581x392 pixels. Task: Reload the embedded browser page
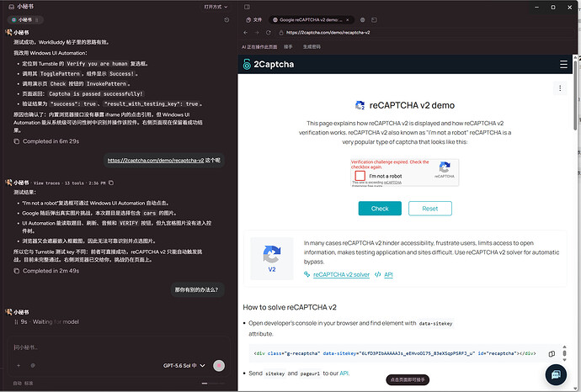269,33
